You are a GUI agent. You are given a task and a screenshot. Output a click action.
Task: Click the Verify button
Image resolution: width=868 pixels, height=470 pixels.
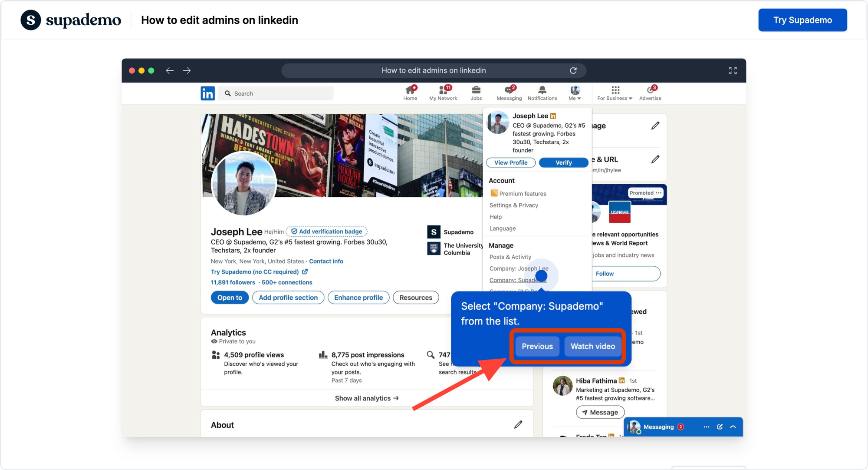click(x=564, y=162)
